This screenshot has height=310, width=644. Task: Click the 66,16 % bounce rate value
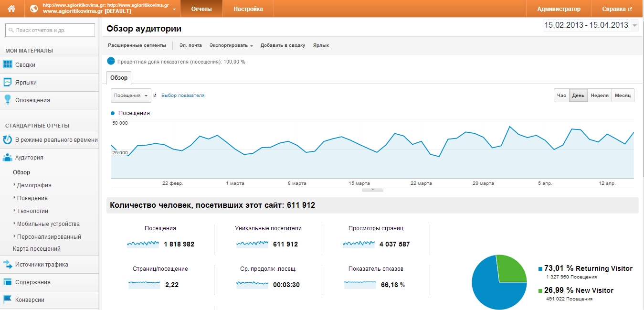pos(392,285)
